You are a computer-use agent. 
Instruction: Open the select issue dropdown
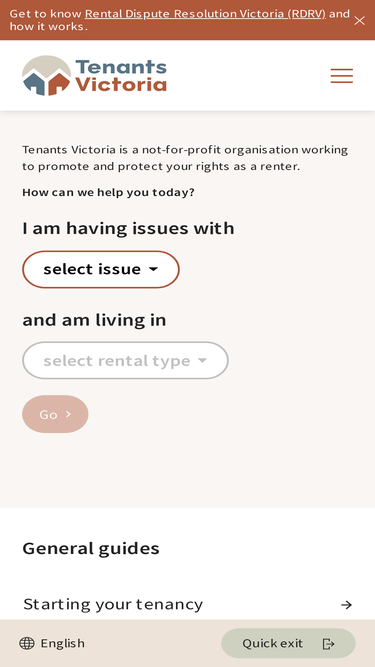[101, 269]
